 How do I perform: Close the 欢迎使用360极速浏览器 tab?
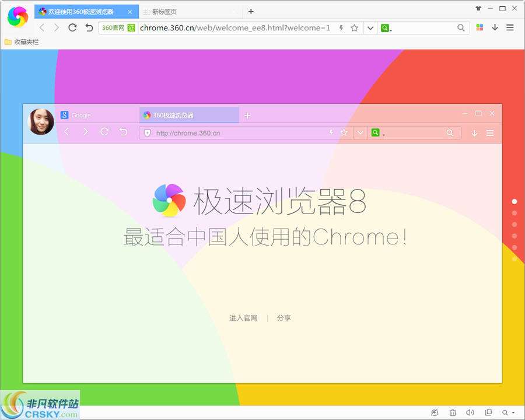(x=130, y=12)
